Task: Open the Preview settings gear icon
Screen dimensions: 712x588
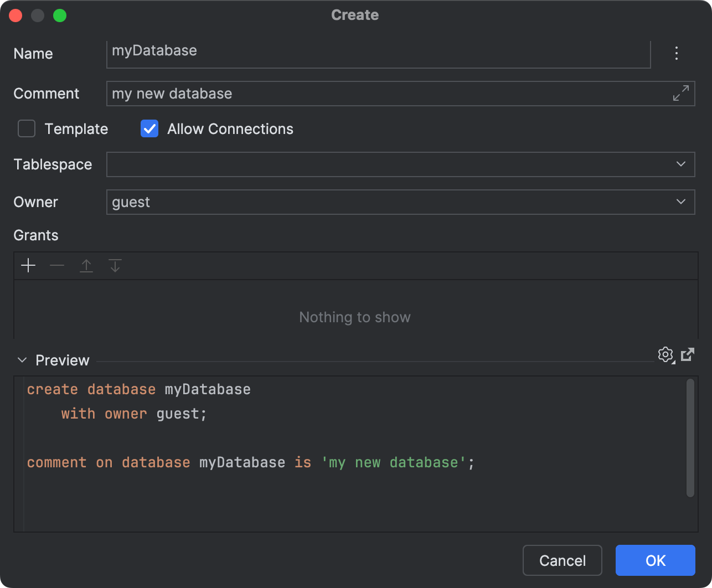Action: [x=666, y=355]
